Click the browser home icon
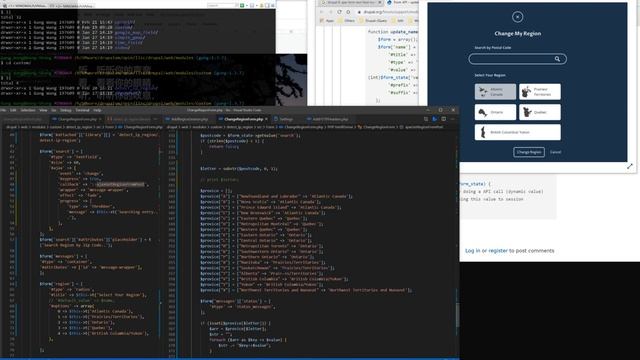 click(x=348, y=12)
